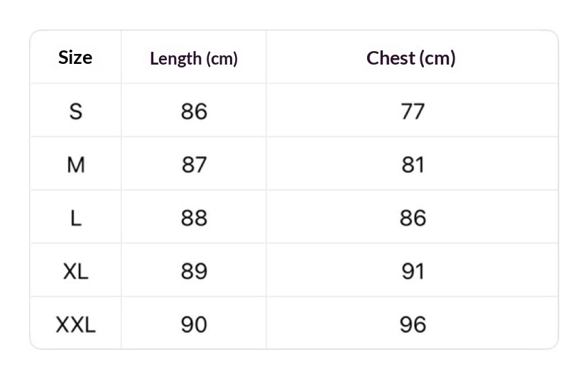Click length value 87 for size M
The image size is (588, 379).
194,165
